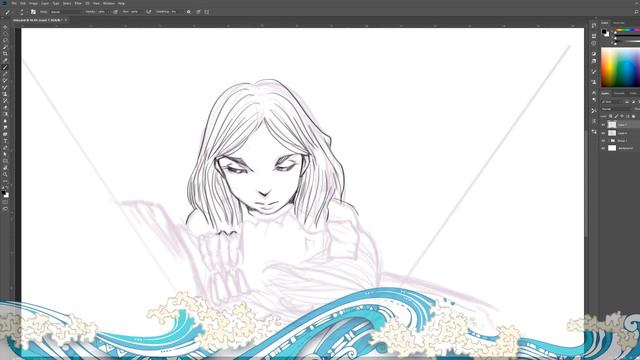Viewport: 640px width, 360px height.
Task: Click the rainbow hue slider in Color panel
Action: point(628,30)
